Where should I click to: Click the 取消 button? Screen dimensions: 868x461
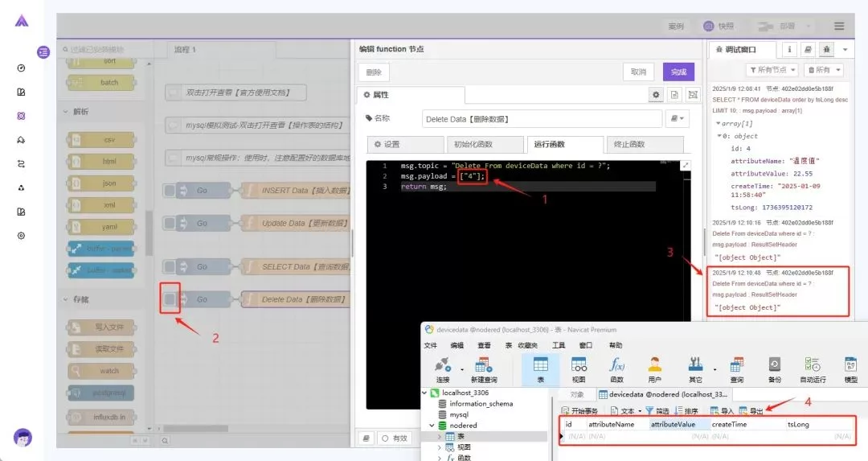click(x=638, y=72)
